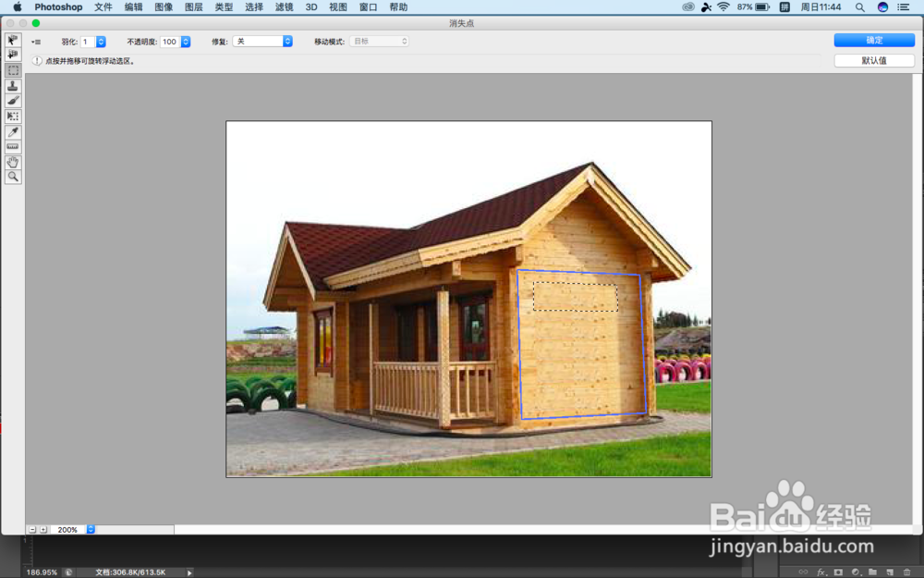Image resolution: width=924 pixels, height=578 pixels.
Task: Open Notification Center list icon
Action: [x=904, y=7]
